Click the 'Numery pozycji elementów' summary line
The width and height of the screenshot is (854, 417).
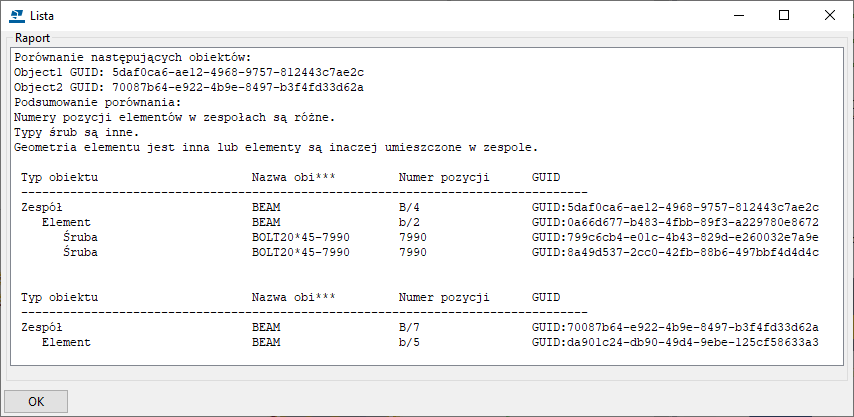(x=175, y=117)
